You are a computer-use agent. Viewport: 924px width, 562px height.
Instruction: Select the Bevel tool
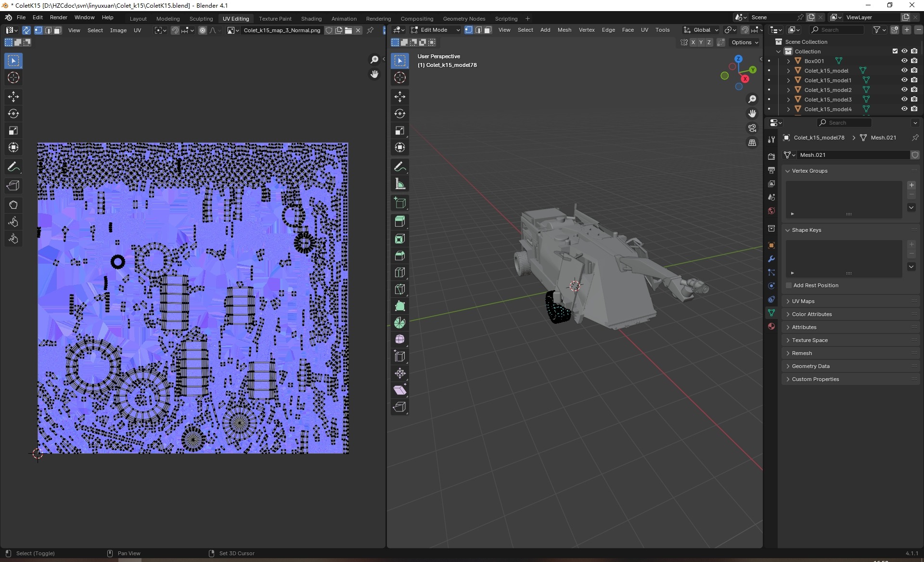click(399, 255)
